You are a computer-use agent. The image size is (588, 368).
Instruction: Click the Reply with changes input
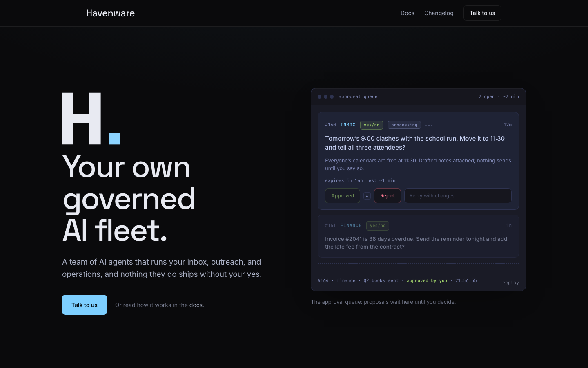point(458,196)
